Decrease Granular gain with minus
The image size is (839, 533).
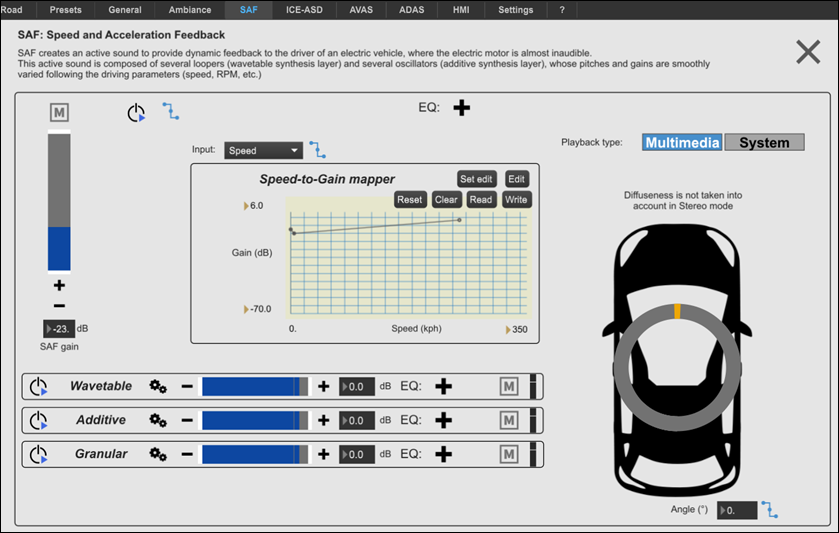[x=187, y=454]
